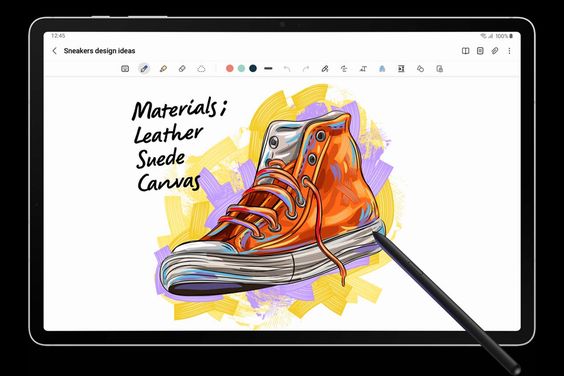This screenshot has width=564, height=376.
Task: Tap the page lock icon in toolbar
Action: pos(439,68)
